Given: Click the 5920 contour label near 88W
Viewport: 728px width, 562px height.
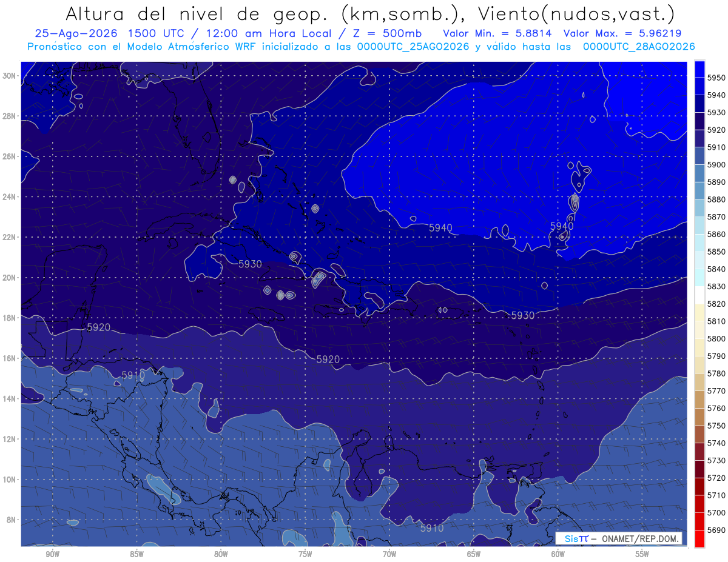Looking at the screenshot, I should 99,327.
